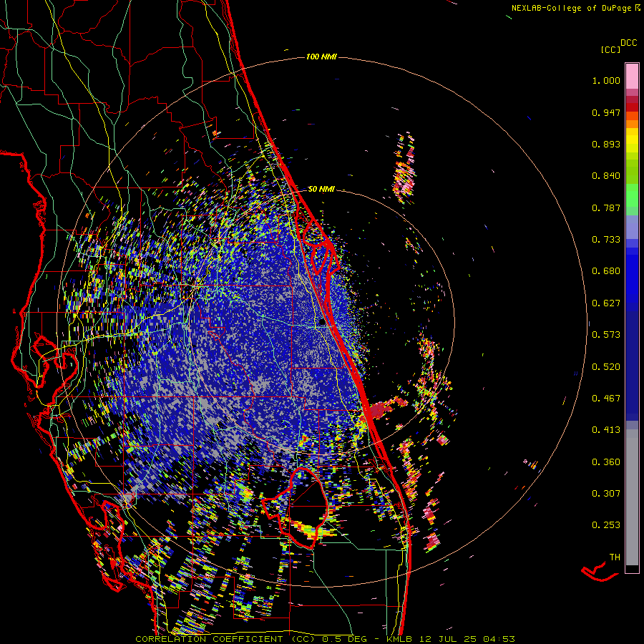
Task: Click the [CC] units label
Action: coord(610,49)
